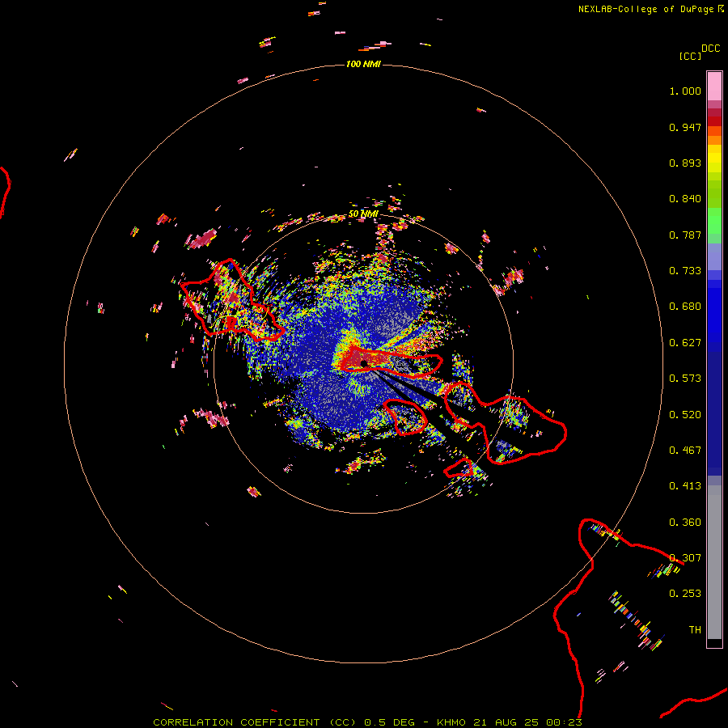The height and width of the screenshot is (728, 728).
Task: Pick the bright green color bar segment
Action: pos(714,221)
